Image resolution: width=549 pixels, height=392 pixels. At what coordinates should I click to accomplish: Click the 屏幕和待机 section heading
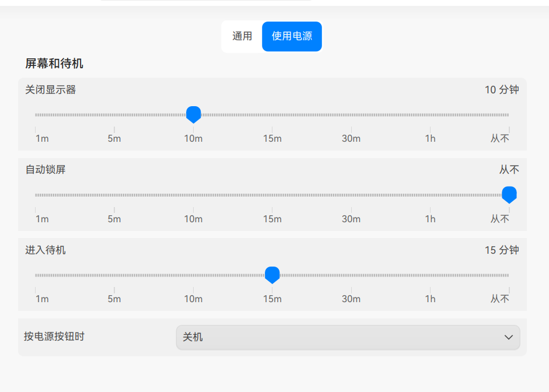54,64
